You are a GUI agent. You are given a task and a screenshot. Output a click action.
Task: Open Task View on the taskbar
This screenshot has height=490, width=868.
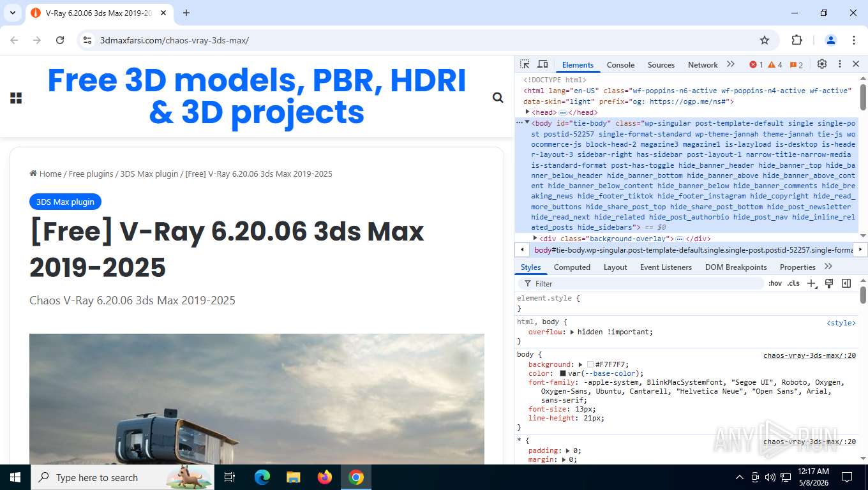click(x=230, y=477)
